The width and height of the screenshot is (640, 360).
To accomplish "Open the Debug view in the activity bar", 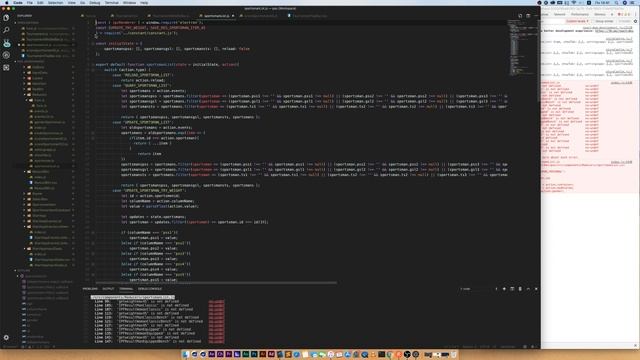I will (6, 55).
